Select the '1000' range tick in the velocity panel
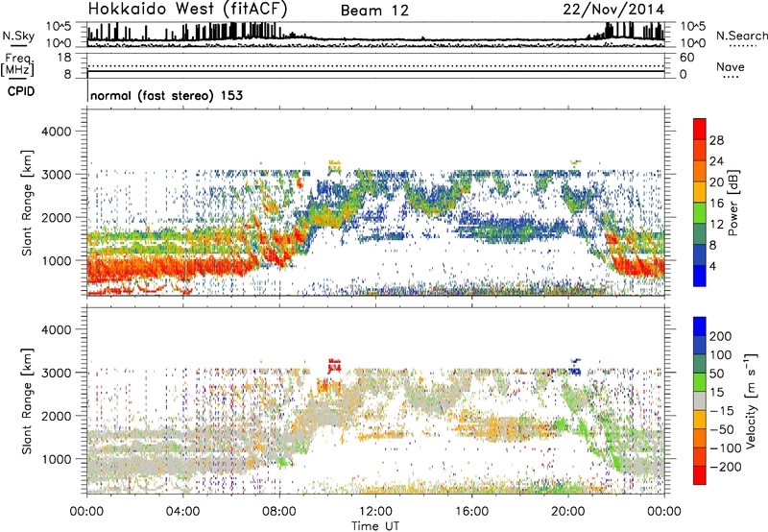This screenshot has height=532, width=768. tap(56, 459)
